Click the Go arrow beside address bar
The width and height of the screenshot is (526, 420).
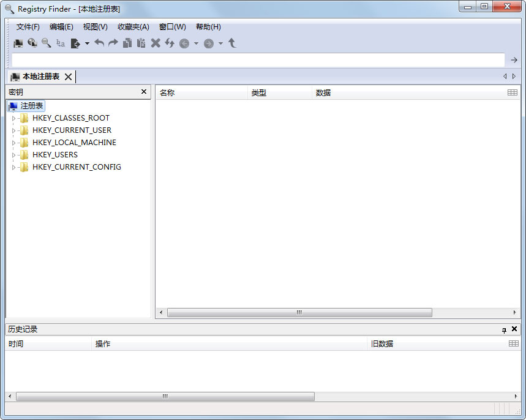[x=514, y=60]
